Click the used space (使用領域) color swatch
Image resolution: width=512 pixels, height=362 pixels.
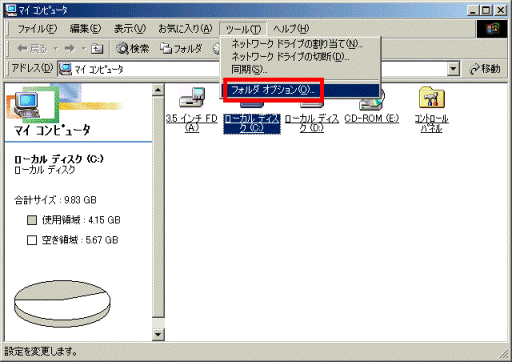32,220
